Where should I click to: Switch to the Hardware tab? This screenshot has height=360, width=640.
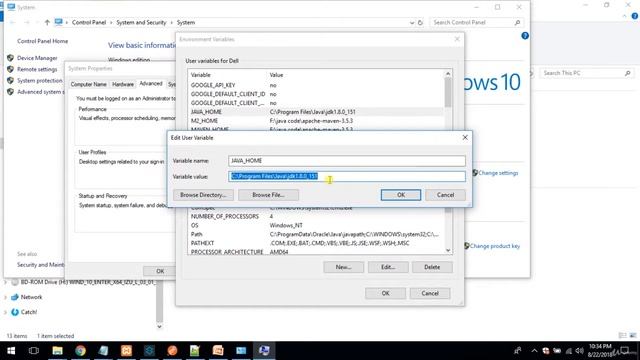(122, 84)
